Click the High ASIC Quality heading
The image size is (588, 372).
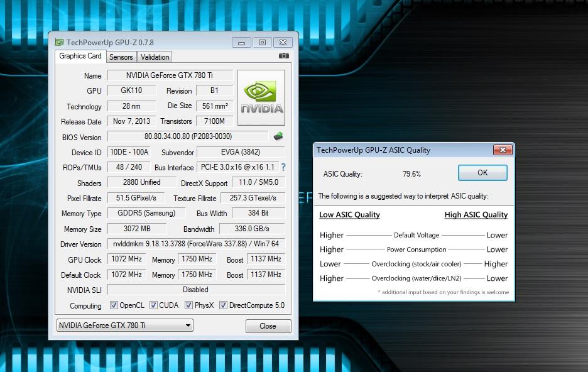(476, 215)
